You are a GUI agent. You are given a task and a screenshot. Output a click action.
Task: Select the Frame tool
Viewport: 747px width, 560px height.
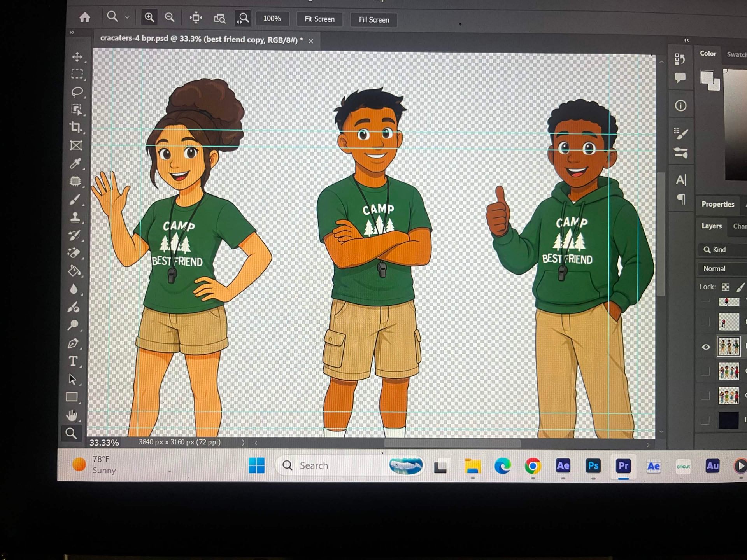(x=76, y=145)
